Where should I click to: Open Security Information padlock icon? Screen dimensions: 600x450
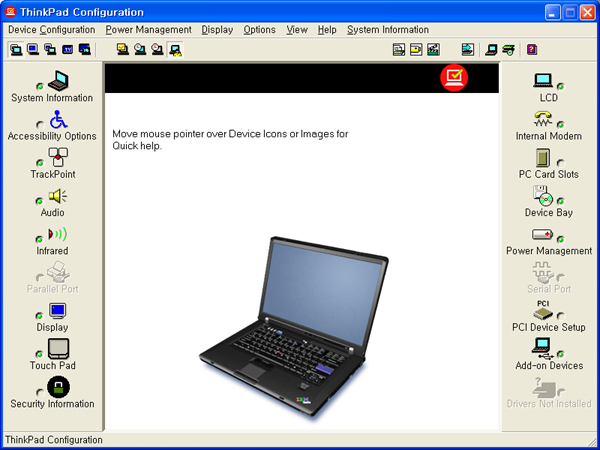(x=58, y=387)
